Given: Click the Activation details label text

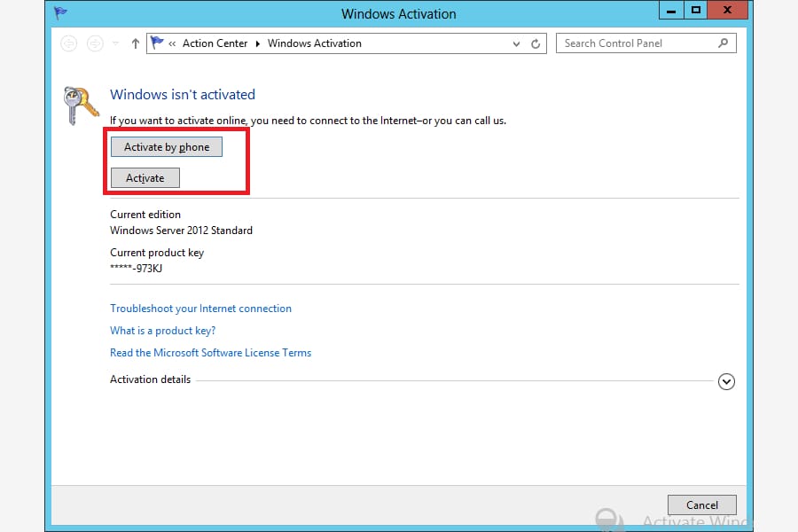Looking at the screenshot, I should click(x=150, y=379).
